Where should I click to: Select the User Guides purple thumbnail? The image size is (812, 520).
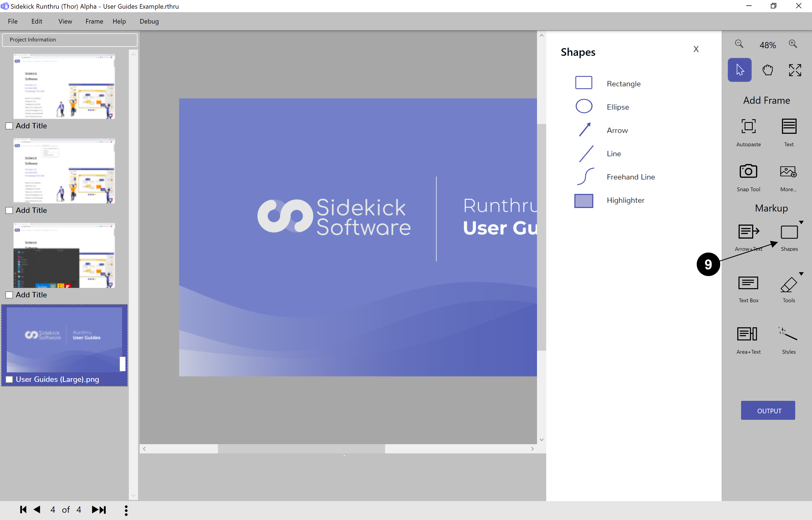point(64,340)
